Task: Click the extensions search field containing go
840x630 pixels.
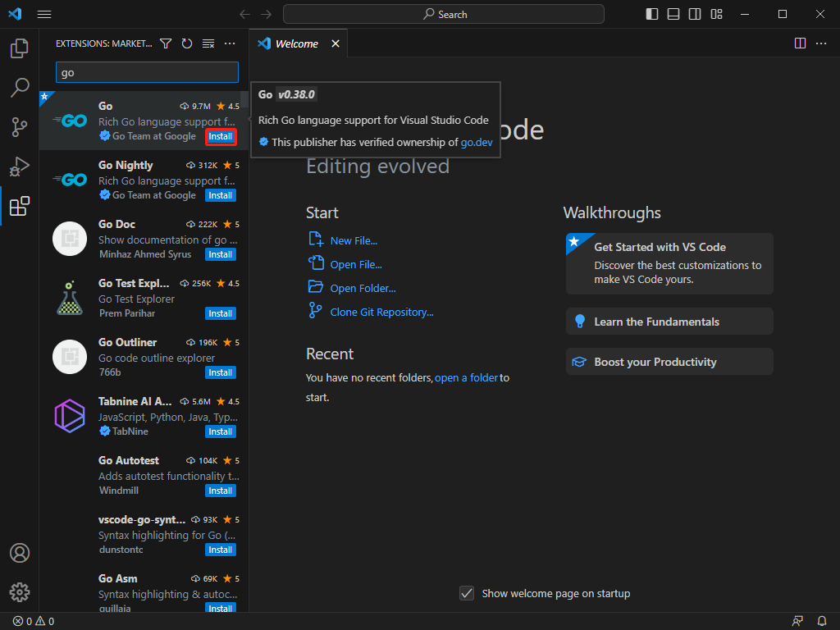Action: [x=147, y=72]
